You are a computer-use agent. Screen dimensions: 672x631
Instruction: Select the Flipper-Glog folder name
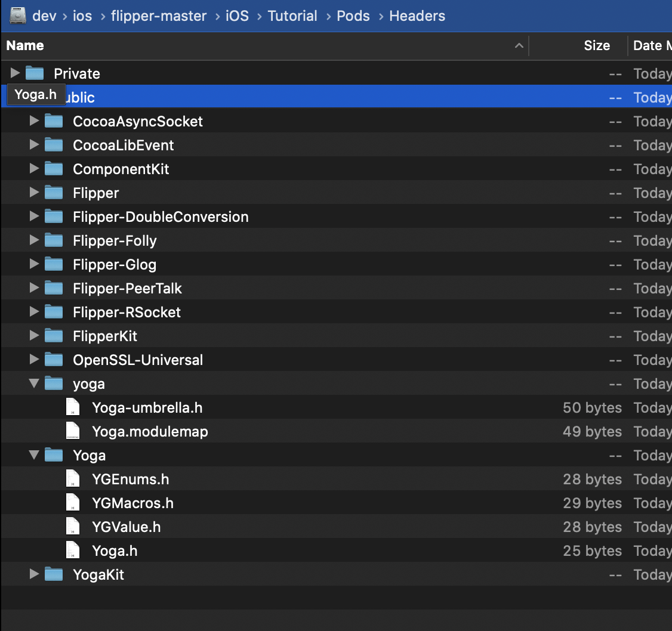(115, 265)
